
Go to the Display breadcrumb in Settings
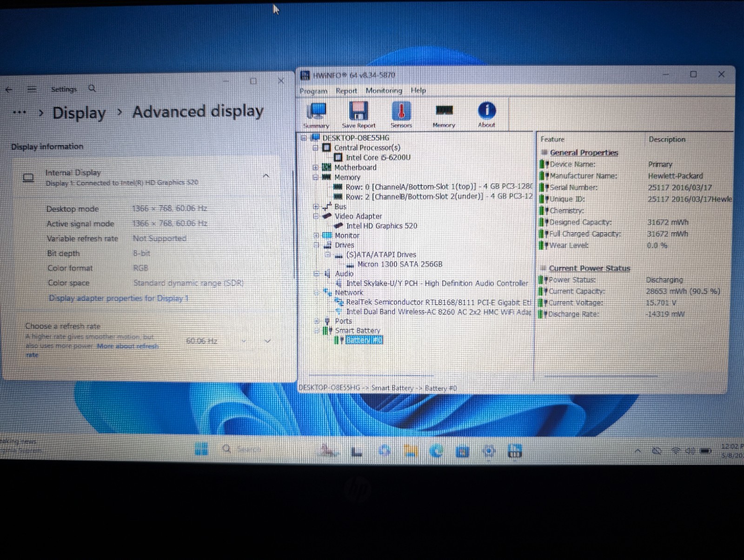pos(79,113)
